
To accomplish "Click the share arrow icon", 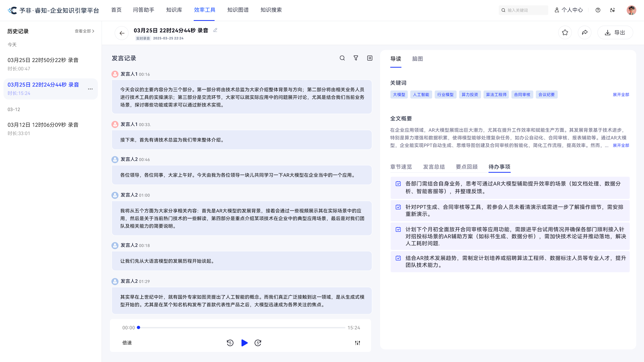I will [585, 32].
